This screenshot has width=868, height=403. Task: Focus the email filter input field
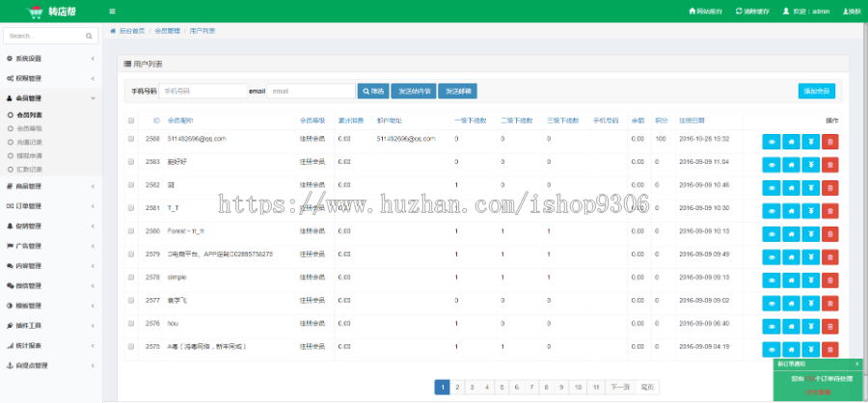pos(312,91)
